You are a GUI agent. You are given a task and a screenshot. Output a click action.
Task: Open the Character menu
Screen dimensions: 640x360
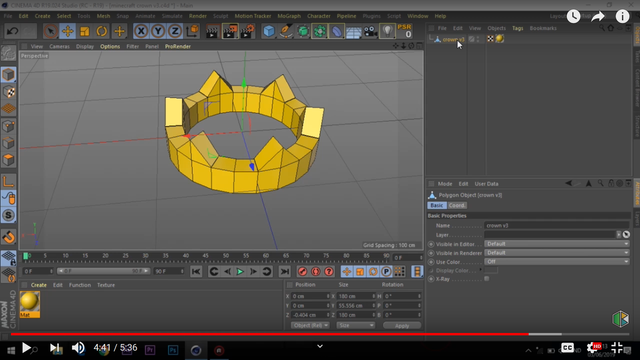pyautogui.click(x=319, y=16)
